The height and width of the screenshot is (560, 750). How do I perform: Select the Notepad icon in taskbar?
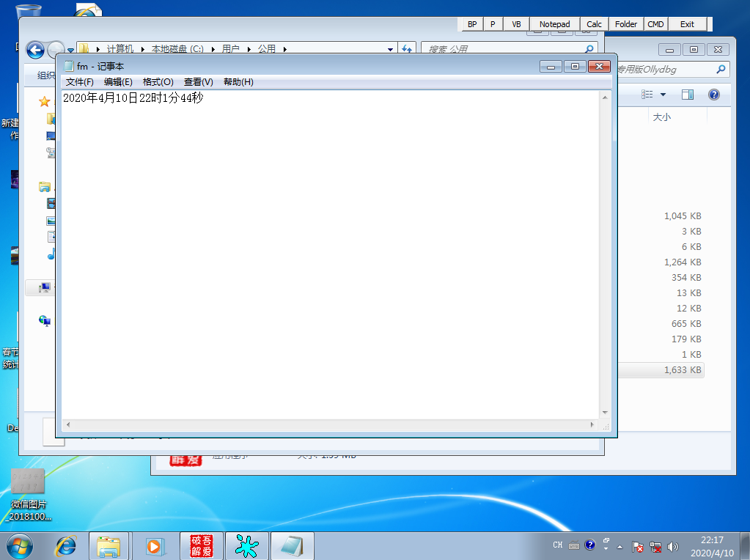pos(293,545)
